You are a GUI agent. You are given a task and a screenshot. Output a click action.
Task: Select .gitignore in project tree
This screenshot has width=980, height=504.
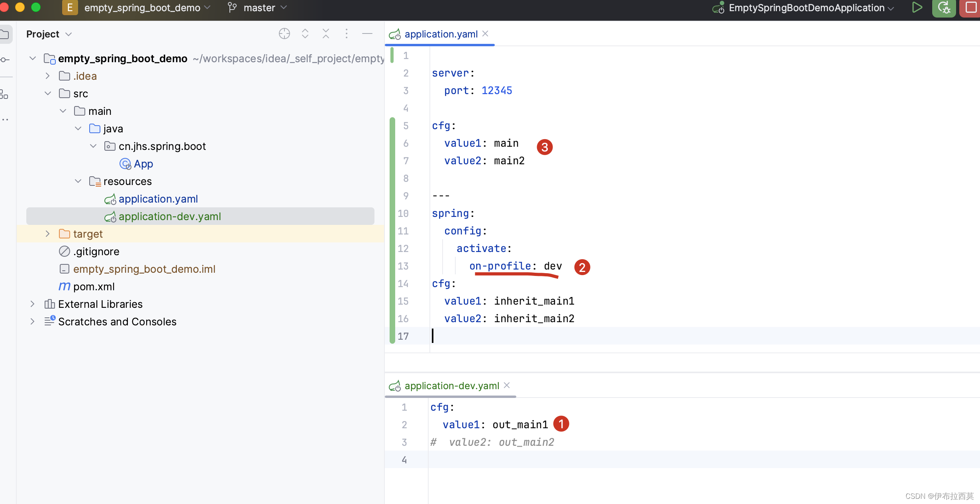click(x=96, y=252)
